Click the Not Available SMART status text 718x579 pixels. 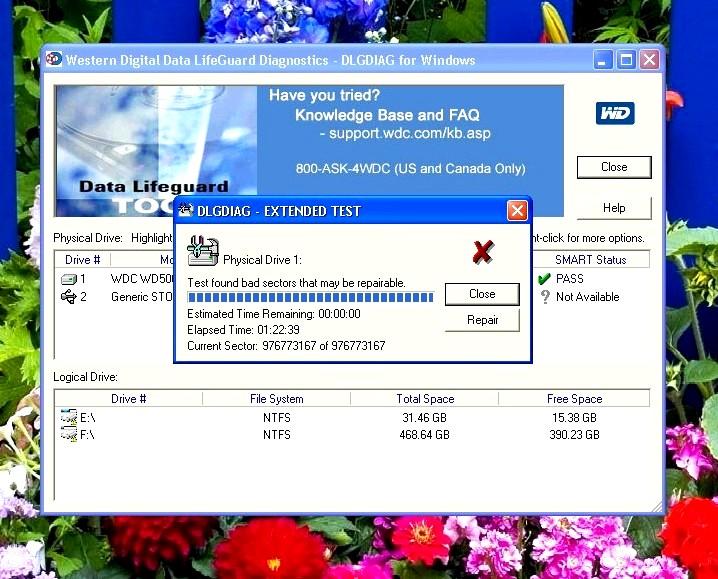tap(587, 297)
